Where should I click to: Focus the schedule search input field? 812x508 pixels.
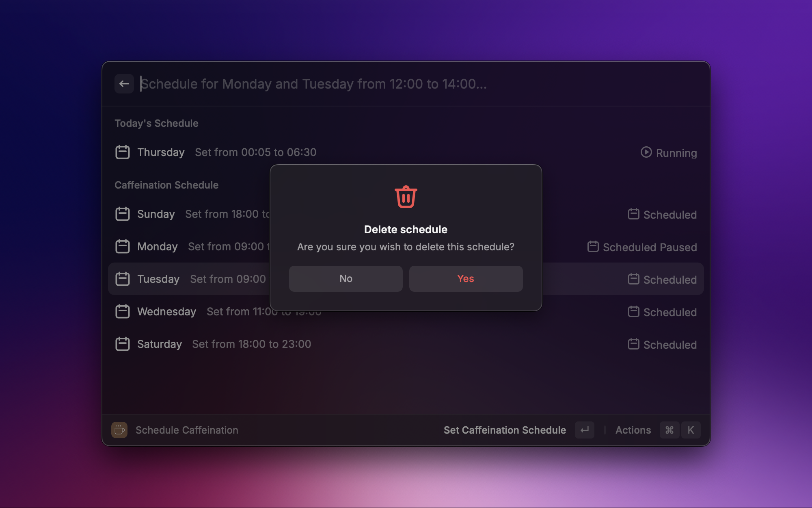coord(365,84)
